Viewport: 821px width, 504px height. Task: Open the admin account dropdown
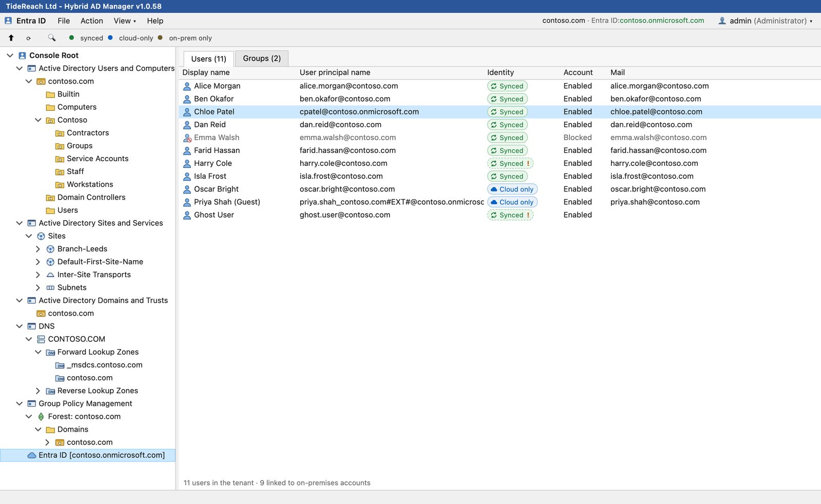(765, 21)
